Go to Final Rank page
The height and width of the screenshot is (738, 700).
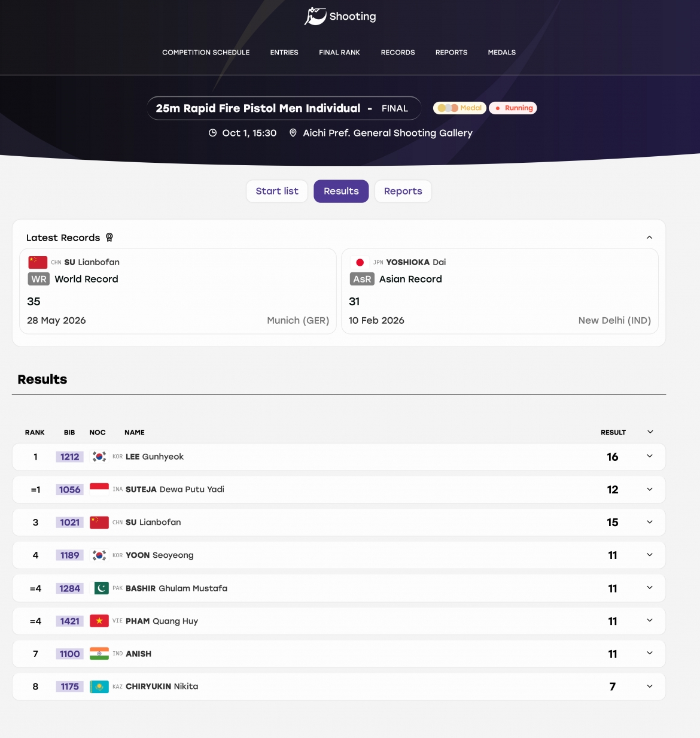339,53
